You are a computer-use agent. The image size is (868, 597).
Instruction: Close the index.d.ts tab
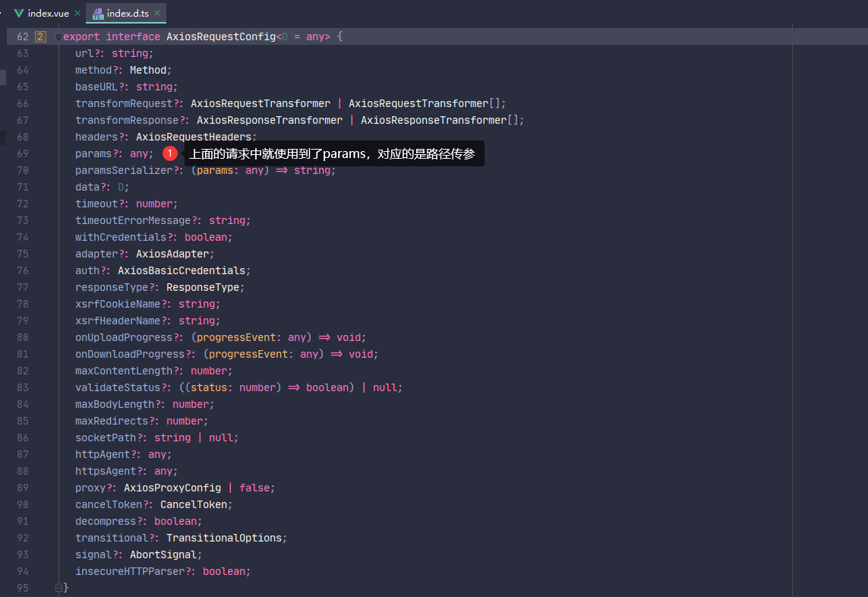(157, 13)
